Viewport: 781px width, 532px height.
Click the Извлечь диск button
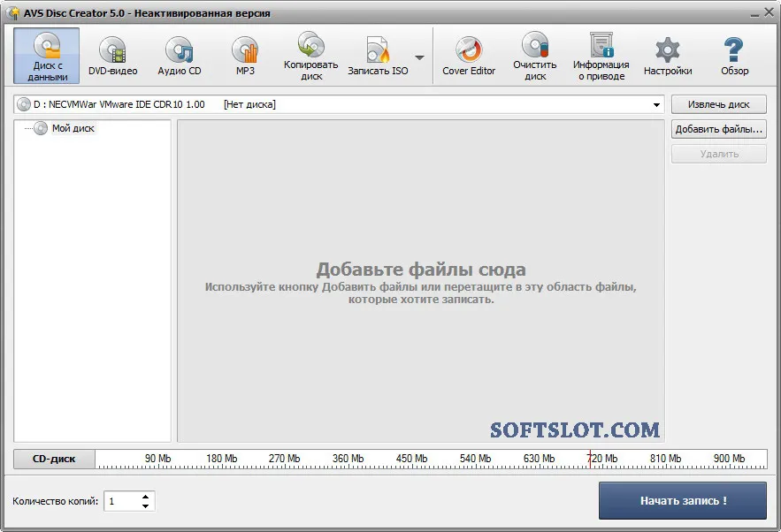[x=719, y=104]
